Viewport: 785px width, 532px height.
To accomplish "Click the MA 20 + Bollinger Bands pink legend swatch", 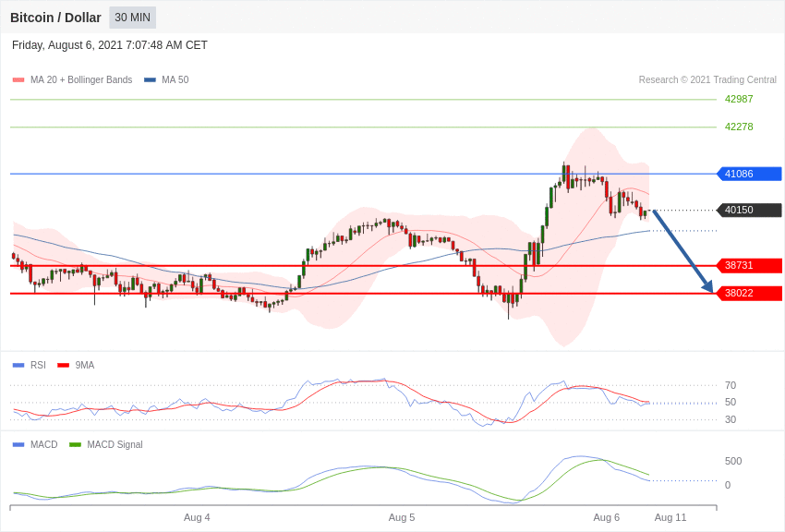I will pos(18,79).
